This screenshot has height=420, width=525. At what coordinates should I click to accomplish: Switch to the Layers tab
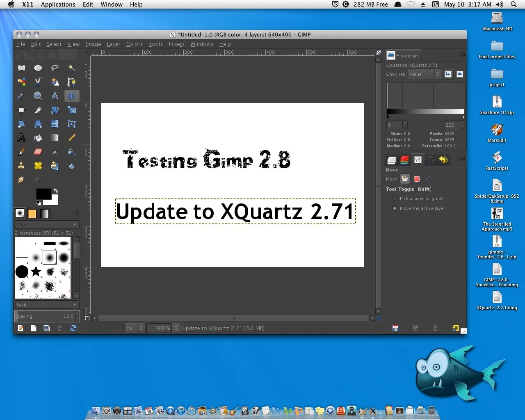(392, 160)
